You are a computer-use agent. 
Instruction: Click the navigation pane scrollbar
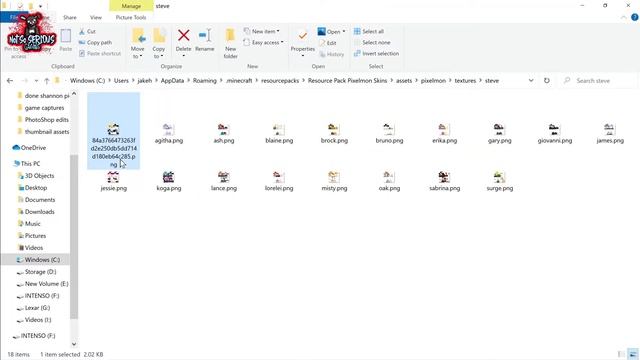(74, 236)
